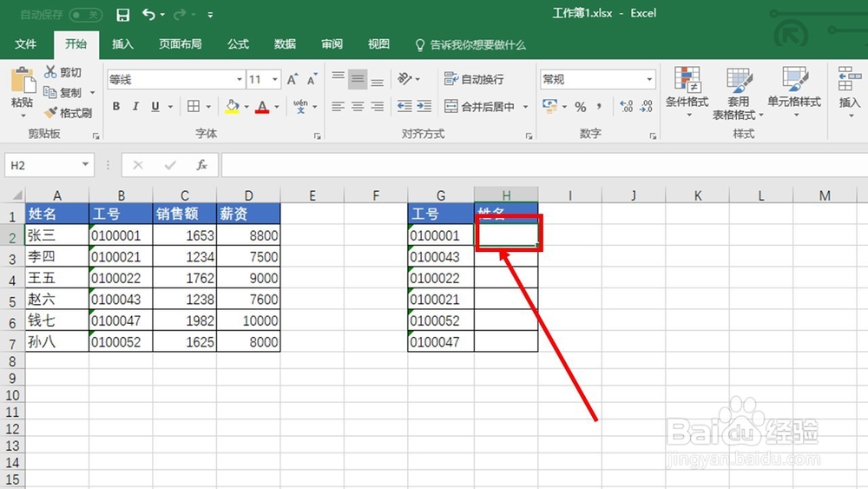Click the Increase Indent icon
This screenshot has width=868, height=489.
[424, 106]
